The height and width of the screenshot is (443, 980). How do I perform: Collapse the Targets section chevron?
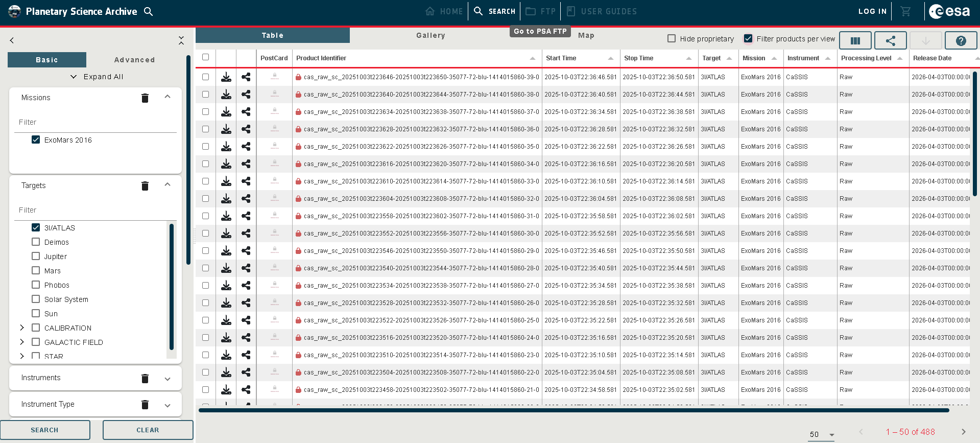(168, 185)
